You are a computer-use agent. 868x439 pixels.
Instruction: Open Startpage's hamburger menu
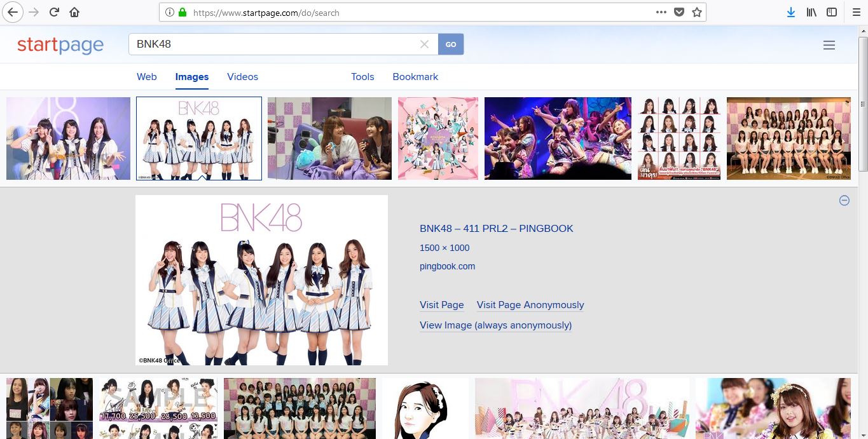click(x=829, y=44)
